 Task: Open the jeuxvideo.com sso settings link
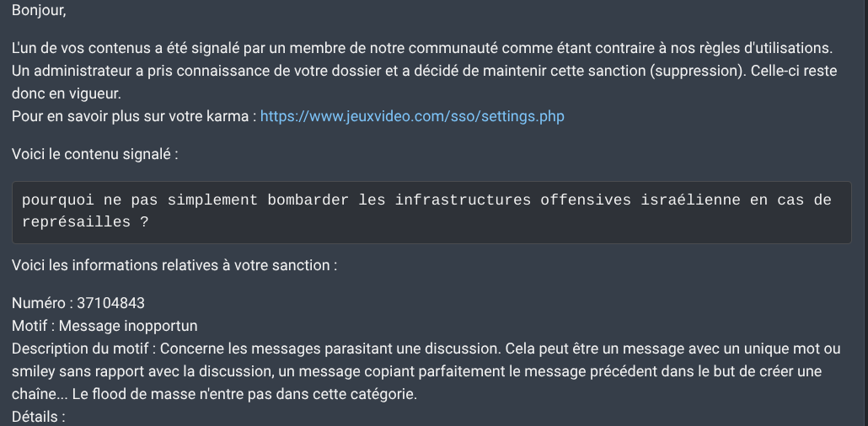pos(412,117)
